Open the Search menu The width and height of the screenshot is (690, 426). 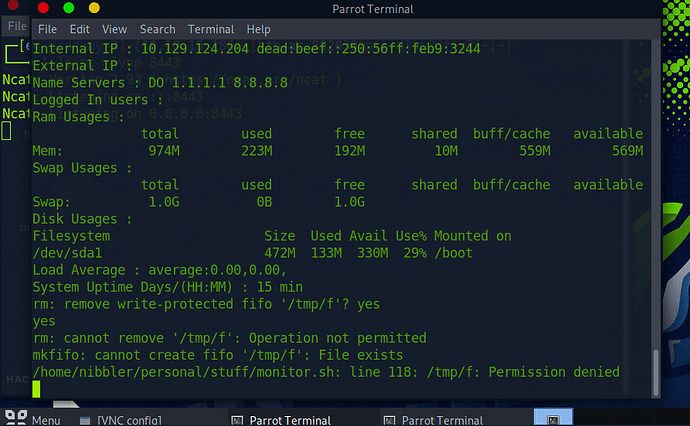157,30
